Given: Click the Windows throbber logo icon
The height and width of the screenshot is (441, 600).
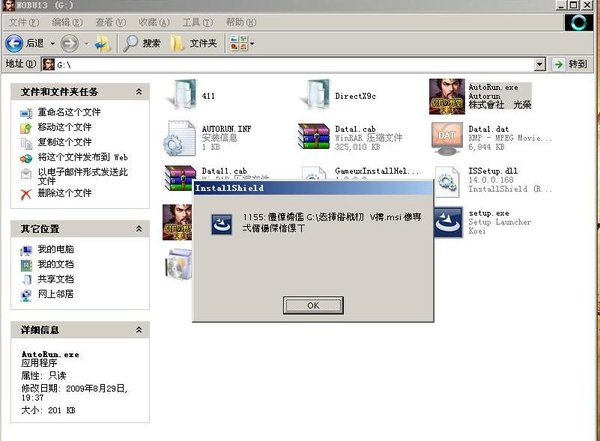Looking at the screenshot, I should pos(579,23).
